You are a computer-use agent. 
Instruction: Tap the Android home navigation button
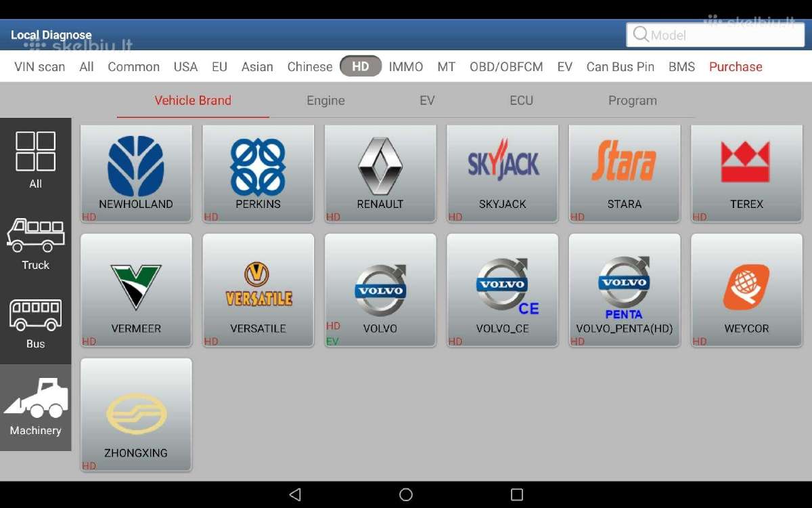(x=406, y=494)
